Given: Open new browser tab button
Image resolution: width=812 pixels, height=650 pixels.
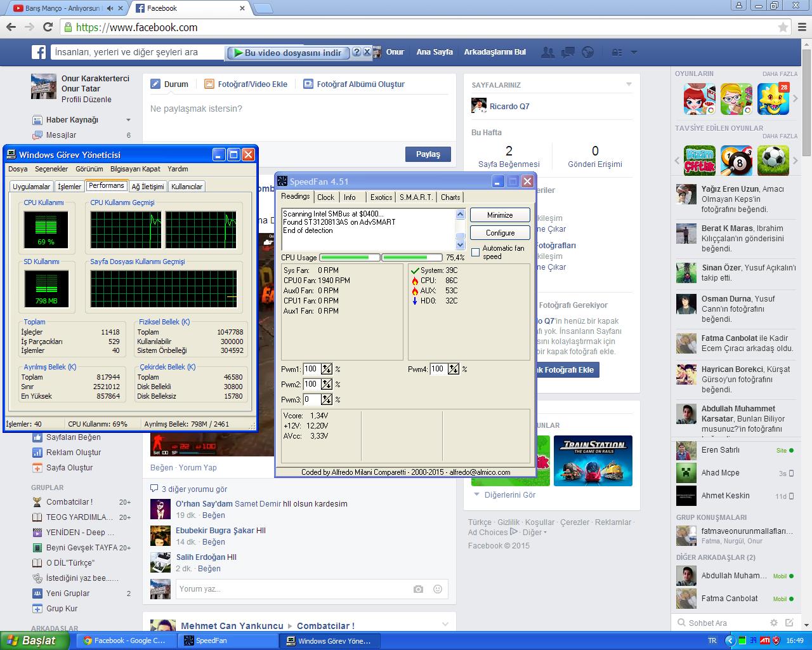Looking at the screenshot, I should pyautogui.click(x=263, y=8).
